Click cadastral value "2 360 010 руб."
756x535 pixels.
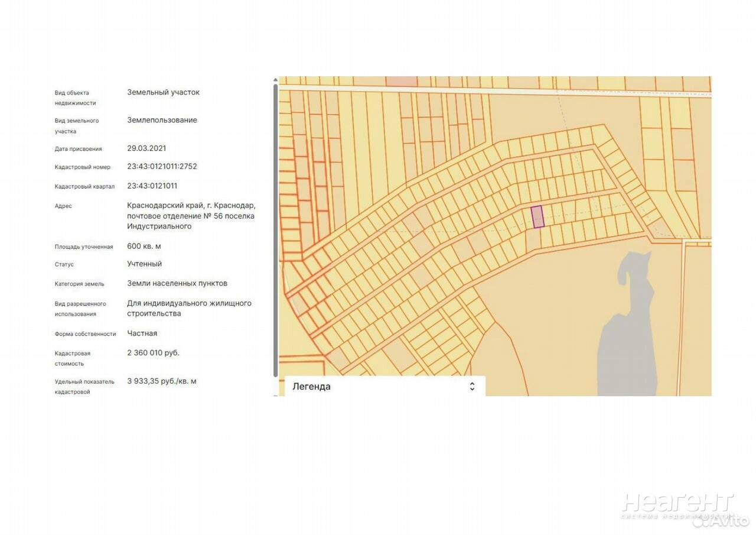pos(154,353)
